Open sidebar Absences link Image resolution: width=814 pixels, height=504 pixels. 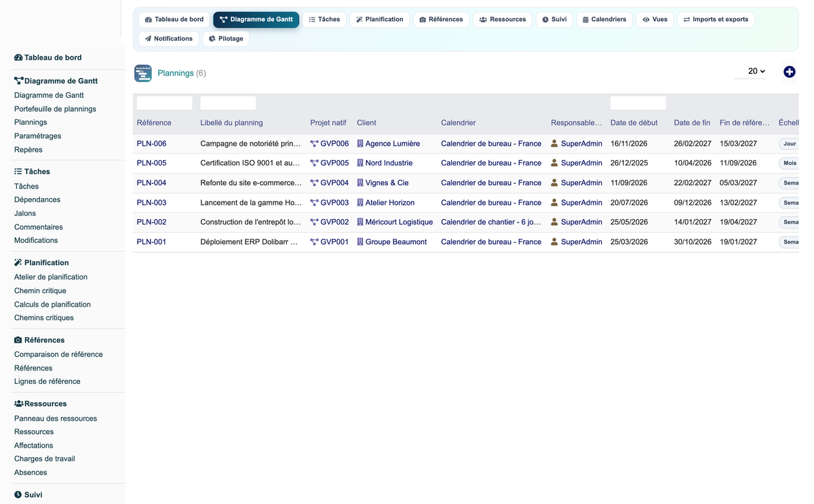tap(31, 473)
